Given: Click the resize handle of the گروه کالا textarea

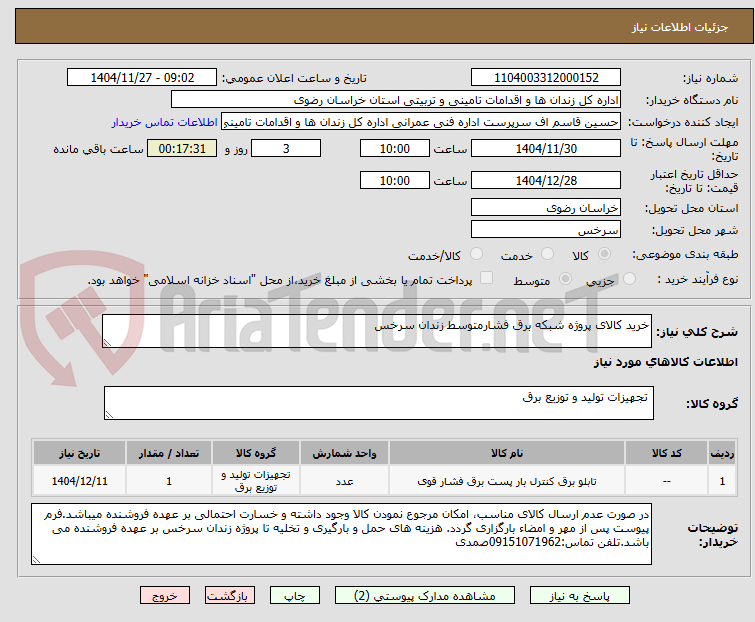Looking at the screenshot, I should pyautogui.click(x=109, y=415).
